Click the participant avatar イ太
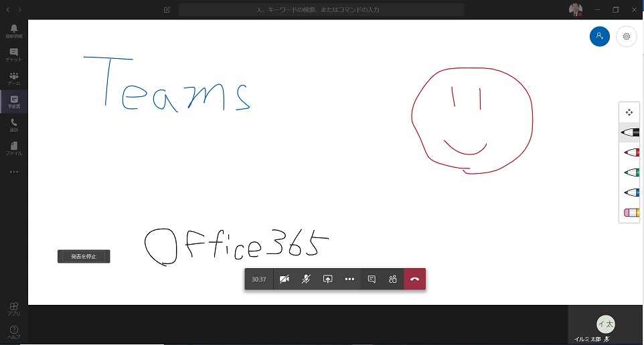 [x=606, y=324]
